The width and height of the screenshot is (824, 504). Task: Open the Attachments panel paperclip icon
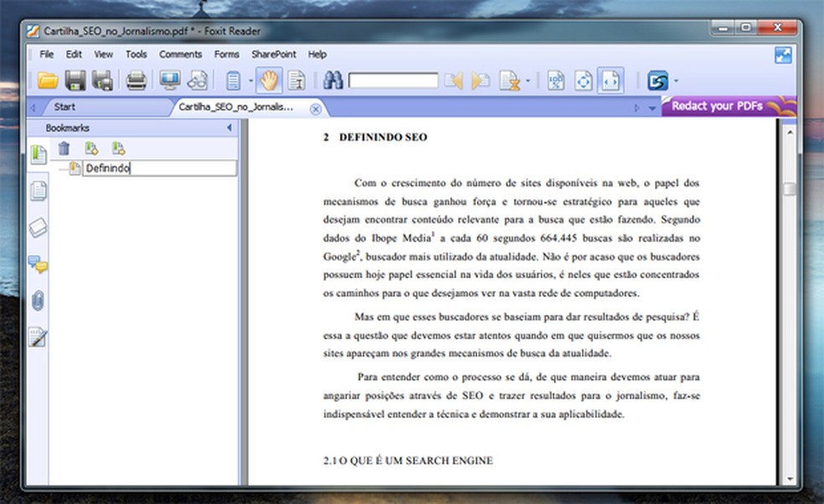tap(38, 301)
